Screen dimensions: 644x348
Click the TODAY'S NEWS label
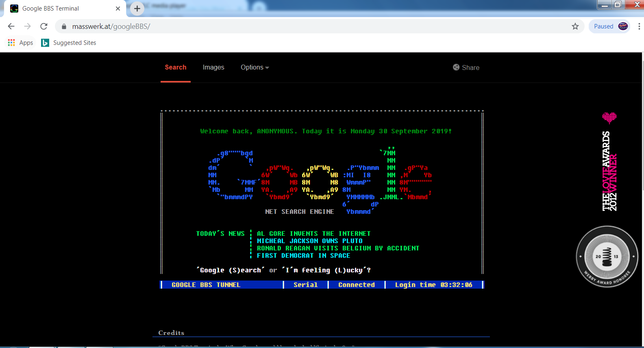click(220, 234)
